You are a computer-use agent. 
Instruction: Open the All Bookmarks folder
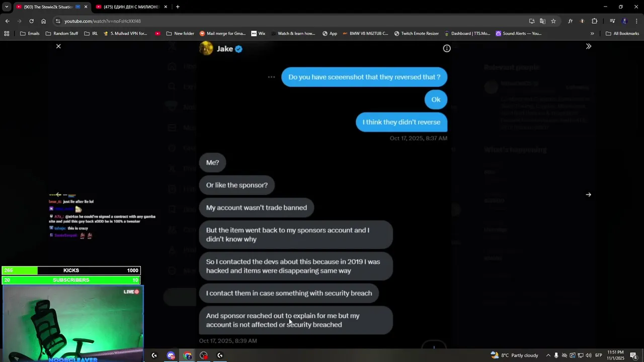[x=622, y=34]
